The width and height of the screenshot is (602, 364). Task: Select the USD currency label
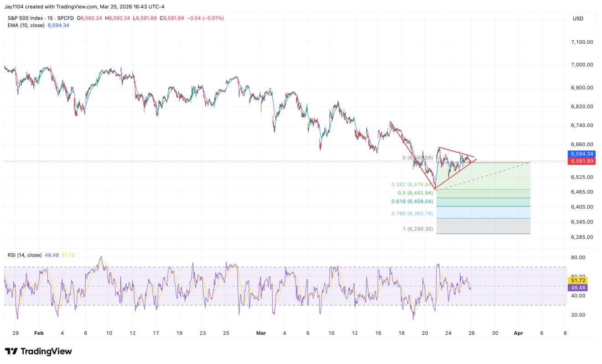click(578, 19)
